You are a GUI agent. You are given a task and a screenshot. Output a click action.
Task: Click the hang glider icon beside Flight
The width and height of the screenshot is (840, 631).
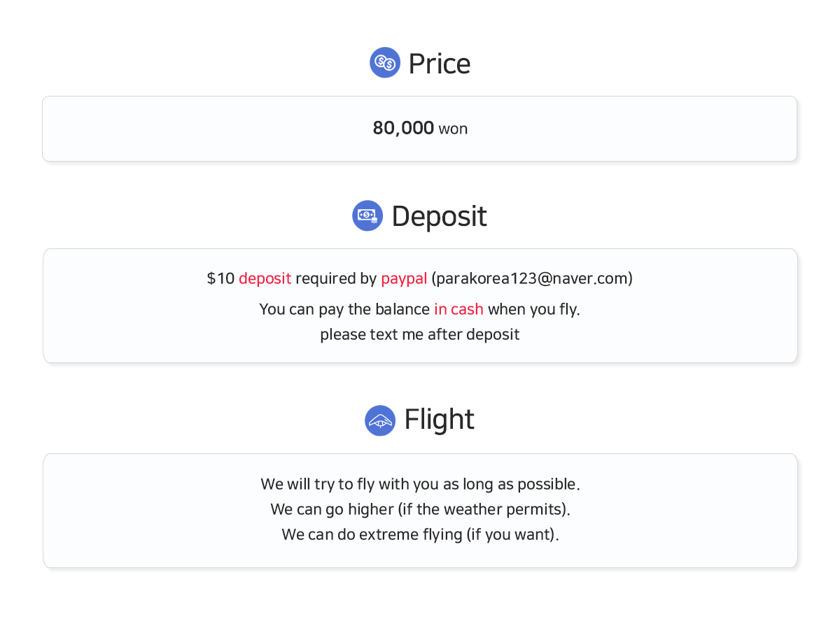point(380,420)
